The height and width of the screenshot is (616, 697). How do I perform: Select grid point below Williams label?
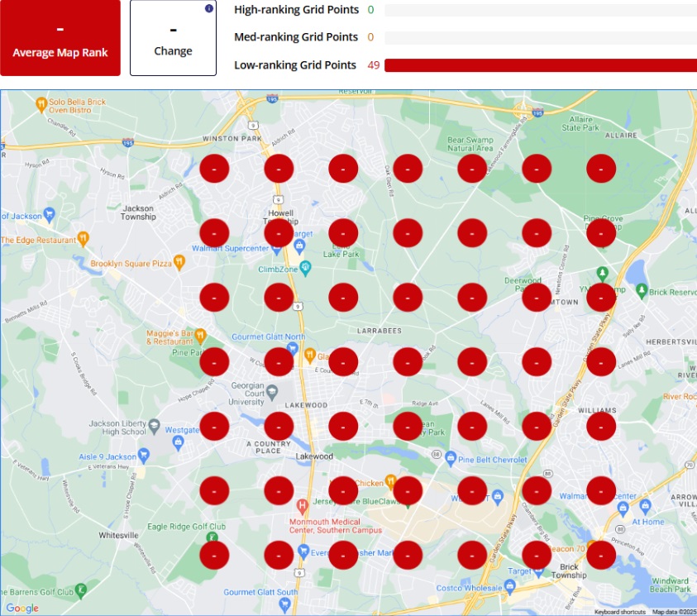601,427
